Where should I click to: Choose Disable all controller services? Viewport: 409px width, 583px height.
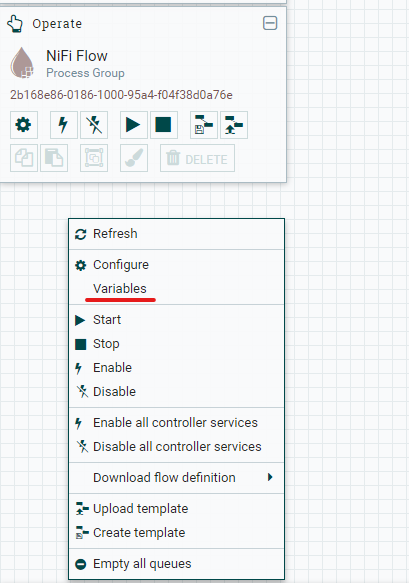tap(177, 447)
